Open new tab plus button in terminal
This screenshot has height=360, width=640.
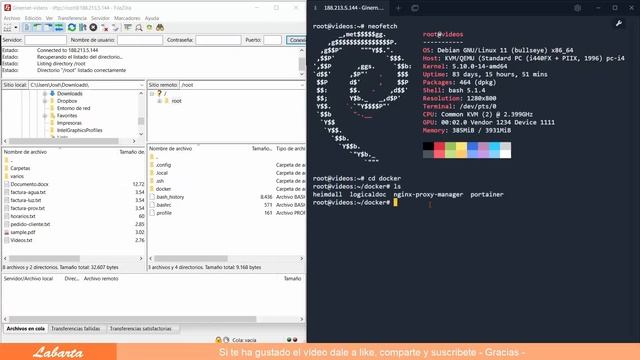(x=398, y=8)
